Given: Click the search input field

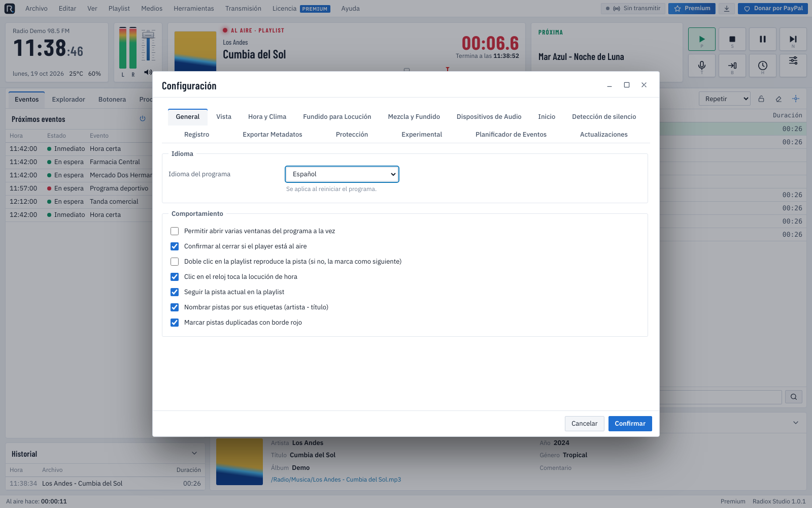Looking at the screenshot, I should 721,397.
